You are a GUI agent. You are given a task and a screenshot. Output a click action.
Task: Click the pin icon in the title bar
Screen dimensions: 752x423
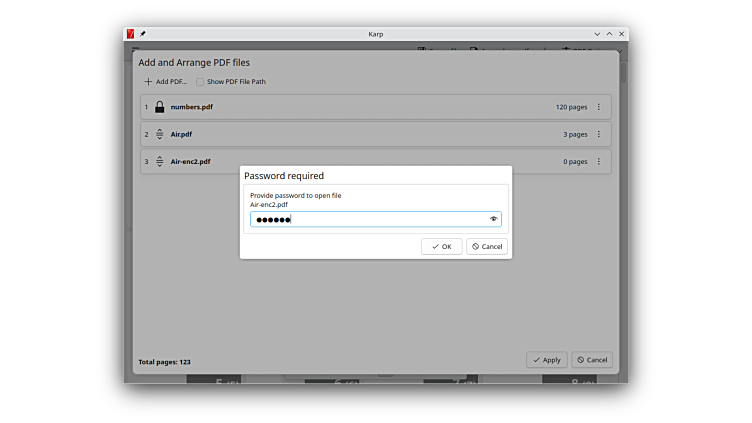point(143,34)
